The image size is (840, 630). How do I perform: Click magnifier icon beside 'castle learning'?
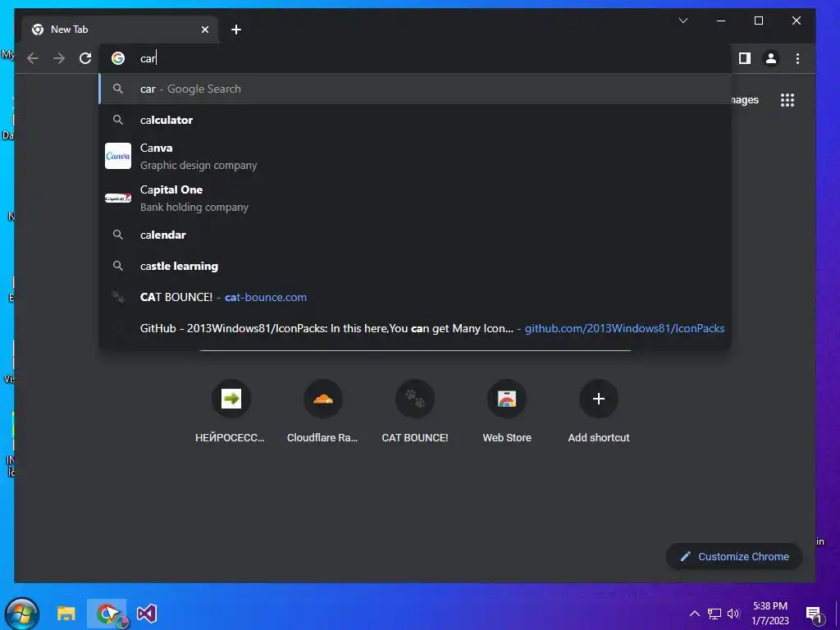(x=118, y=266)
